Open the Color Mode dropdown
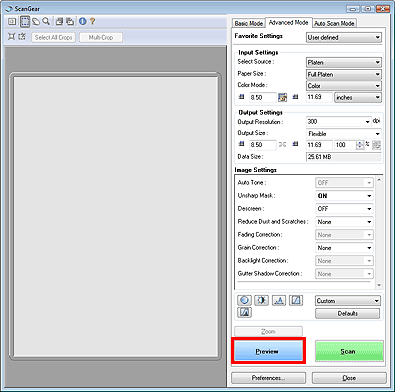The image size is (395, 392). [344, 86]
